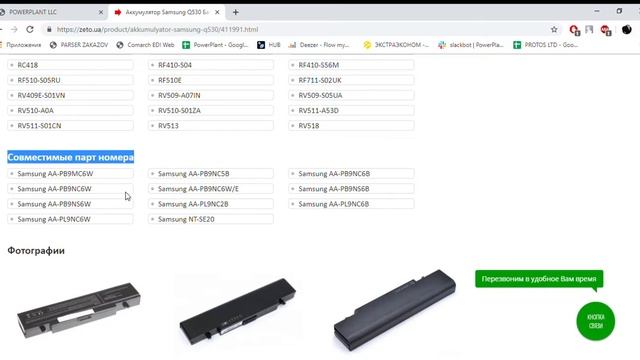Open the Comarch EDI Web bookmark

point(145,45)
